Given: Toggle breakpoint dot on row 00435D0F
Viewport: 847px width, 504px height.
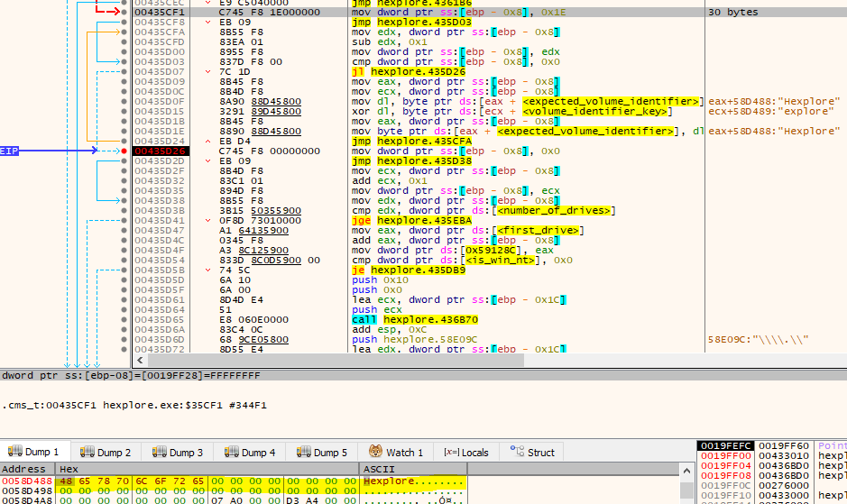Looking at the screenshot, I should point(124,102).
